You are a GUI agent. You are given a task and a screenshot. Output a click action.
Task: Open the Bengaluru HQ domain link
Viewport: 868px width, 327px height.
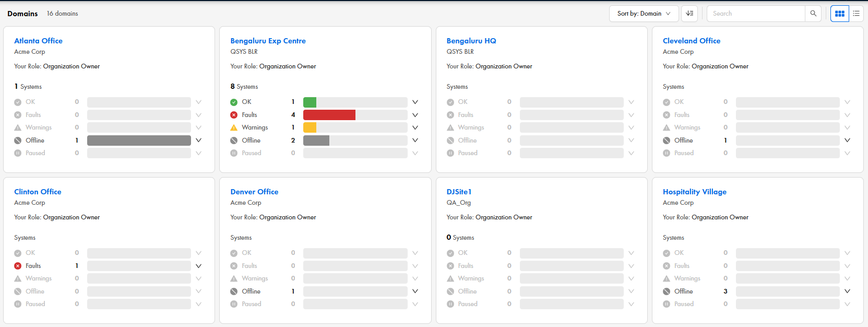pos(471,41)
